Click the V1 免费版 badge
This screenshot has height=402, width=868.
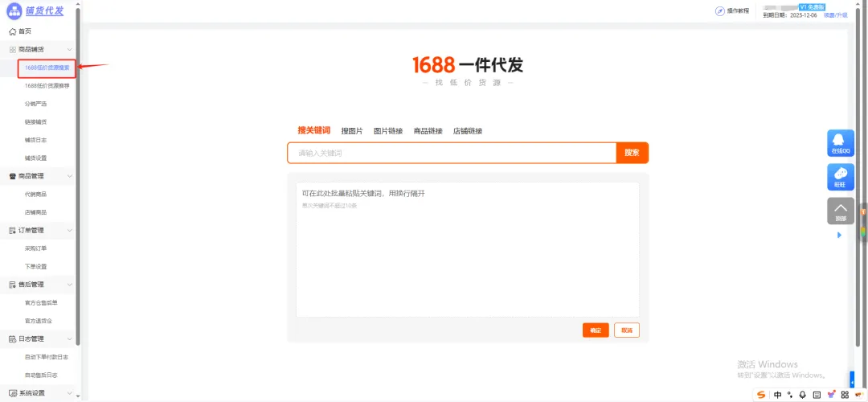pos(813,6)
